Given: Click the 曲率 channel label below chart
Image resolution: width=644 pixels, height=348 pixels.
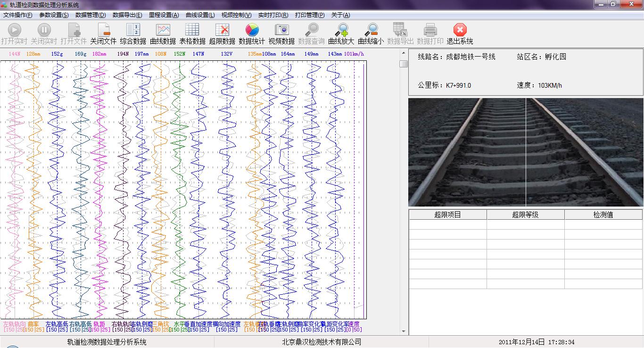Looking at the screenshot, I should [33, 324].
